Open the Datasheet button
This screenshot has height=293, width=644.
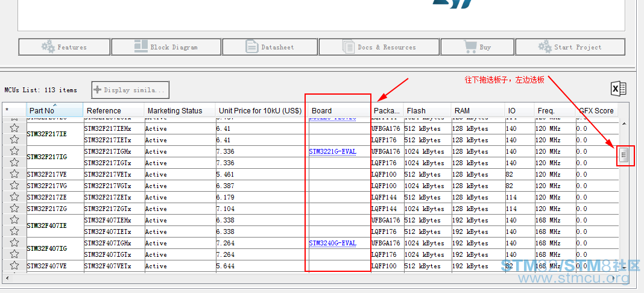[270, 47]
